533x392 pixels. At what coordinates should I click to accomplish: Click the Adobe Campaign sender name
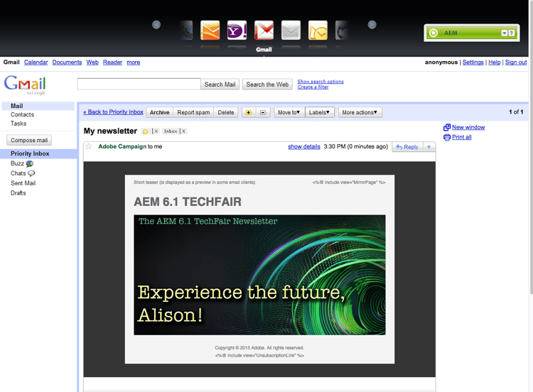pos(122,146)
